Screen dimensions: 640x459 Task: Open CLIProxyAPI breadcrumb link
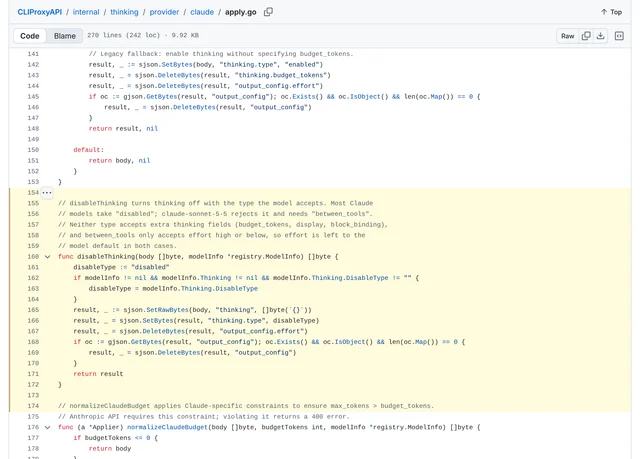pyautogui.click(x=40, y=12)
